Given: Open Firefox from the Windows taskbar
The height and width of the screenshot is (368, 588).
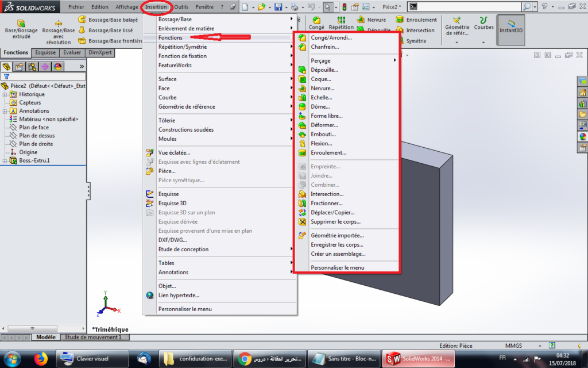Looking at the screenshot, I should coord(40,359).
